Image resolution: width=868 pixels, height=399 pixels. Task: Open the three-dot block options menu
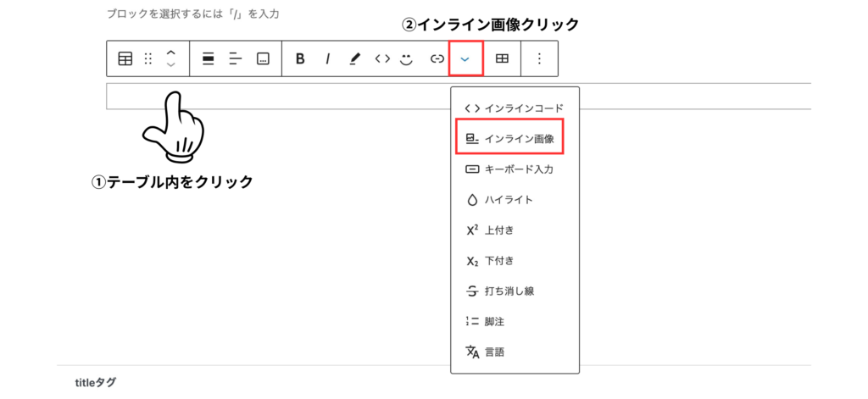point(539,58)
